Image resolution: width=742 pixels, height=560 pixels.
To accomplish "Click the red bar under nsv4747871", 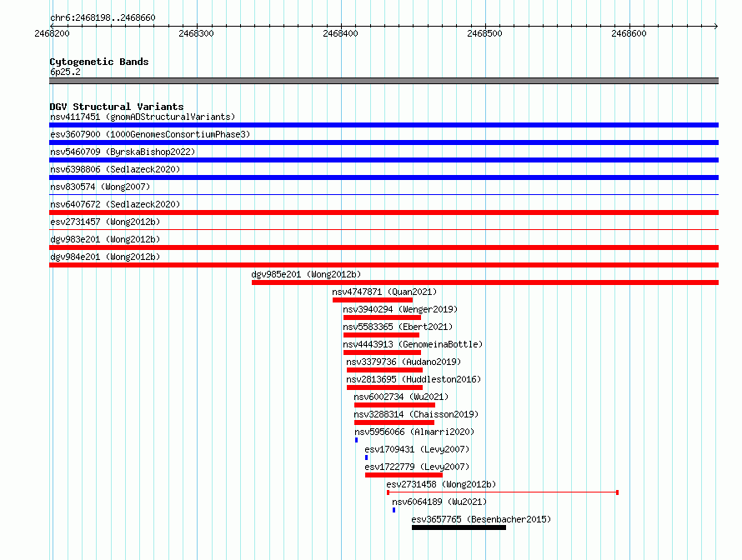I will tap(373, 300).
